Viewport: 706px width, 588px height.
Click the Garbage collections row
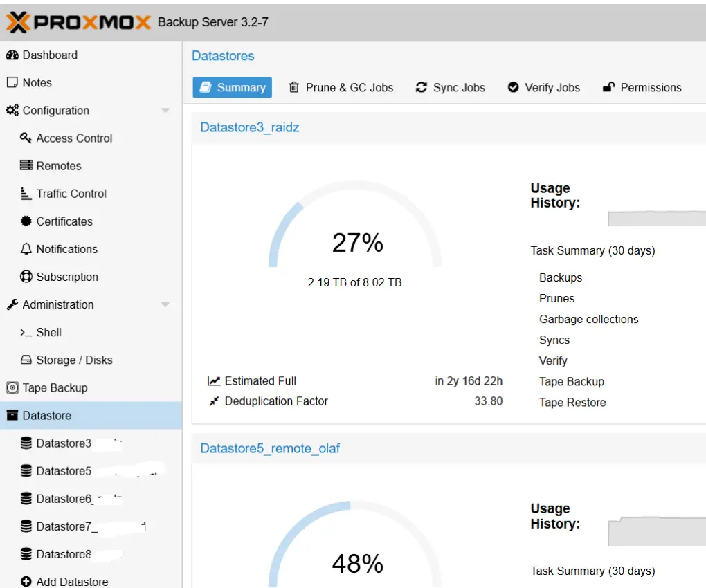click(x=588, y=319)
